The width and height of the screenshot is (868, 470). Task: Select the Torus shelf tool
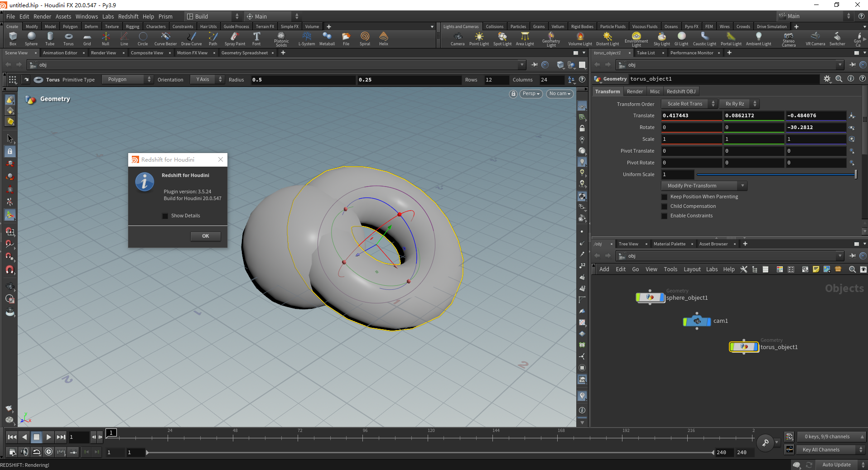pyautogui.click(x=68, y=38)
